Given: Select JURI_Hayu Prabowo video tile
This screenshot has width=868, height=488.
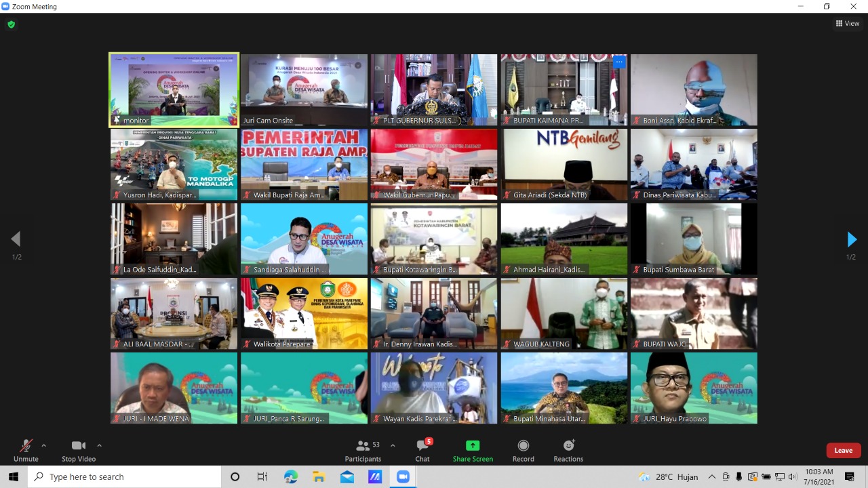Looking at the screenshot, I should 694,388.
